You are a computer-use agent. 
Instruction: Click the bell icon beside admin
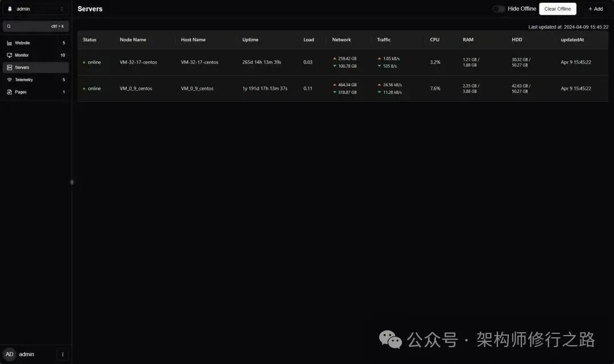tap(10, 9)
